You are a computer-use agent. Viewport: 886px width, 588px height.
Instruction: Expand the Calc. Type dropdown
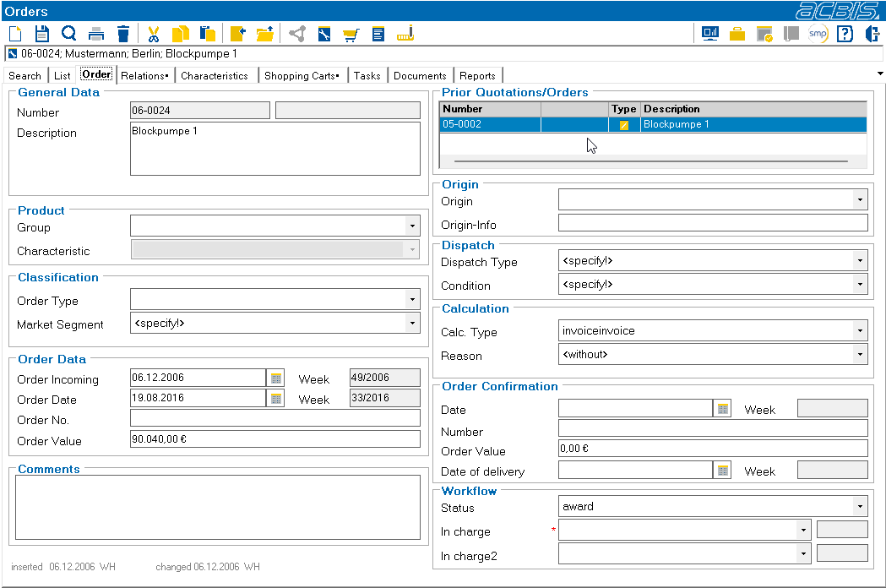tap(860, 331)
